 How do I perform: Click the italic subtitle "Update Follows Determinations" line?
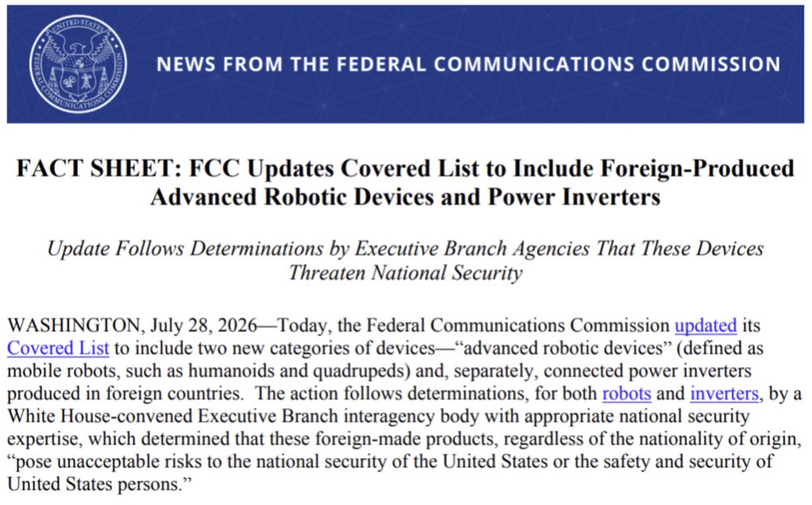click(405, 248)
